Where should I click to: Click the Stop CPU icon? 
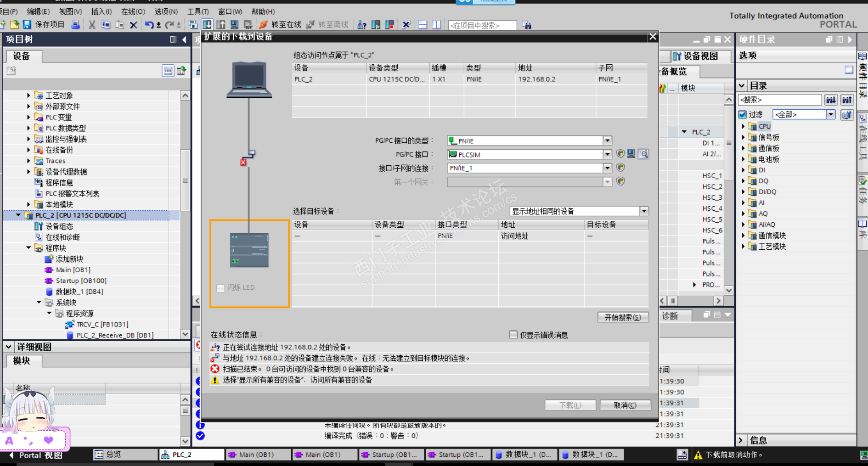pyautogui.click(x=389, y=25)
